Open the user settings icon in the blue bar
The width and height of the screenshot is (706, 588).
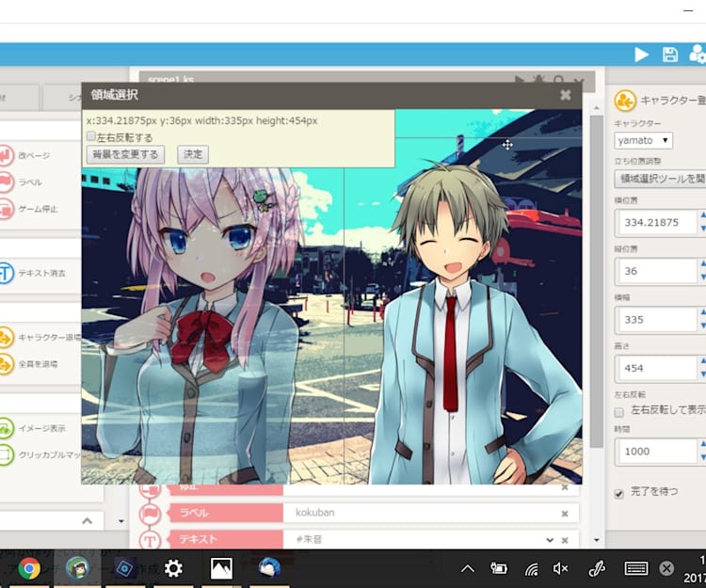698,55
